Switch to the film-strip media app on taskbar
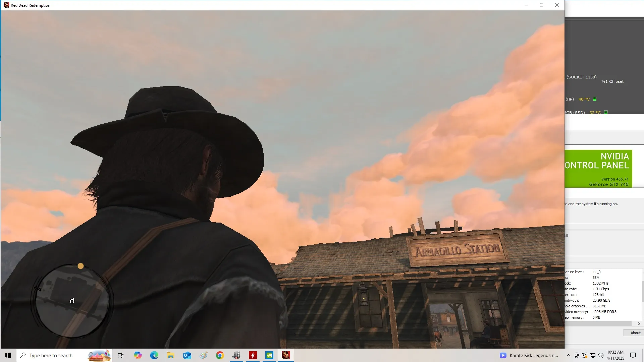 pos(236,355)
